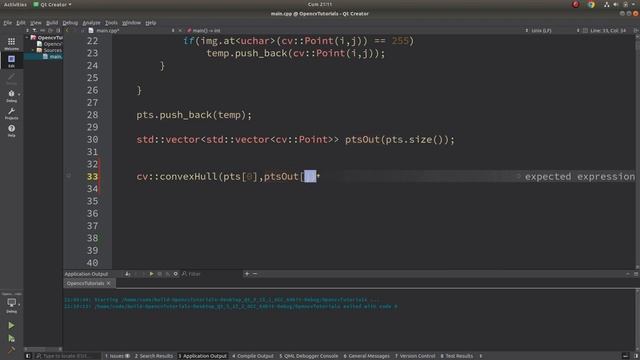Open the Help mode

(11, 131)
